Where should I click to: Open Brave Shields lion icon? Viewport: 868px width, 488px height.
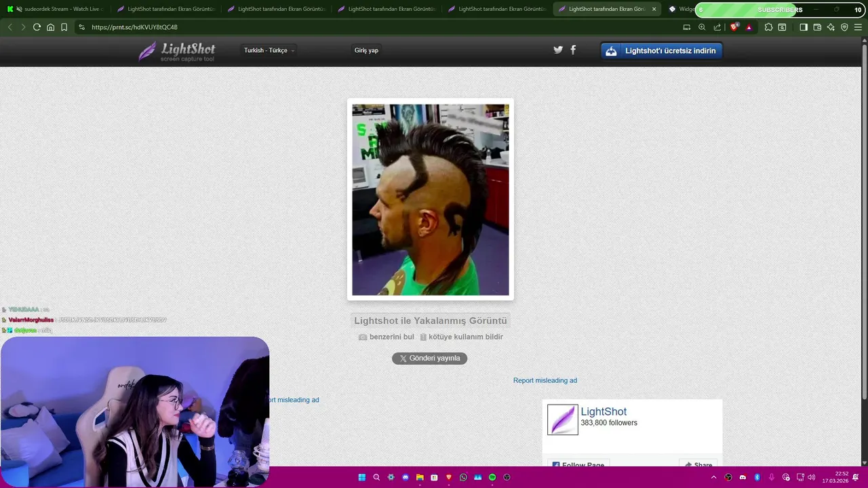tap(734, 27)
